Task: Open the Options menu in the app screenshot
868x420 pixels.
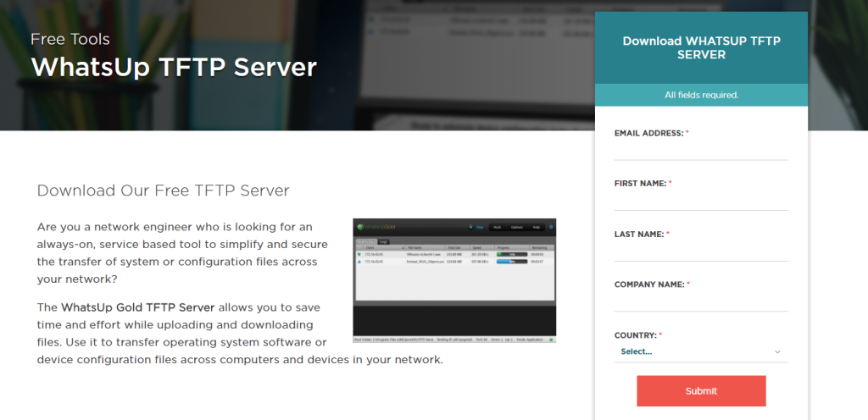Action: coord(517,227)
